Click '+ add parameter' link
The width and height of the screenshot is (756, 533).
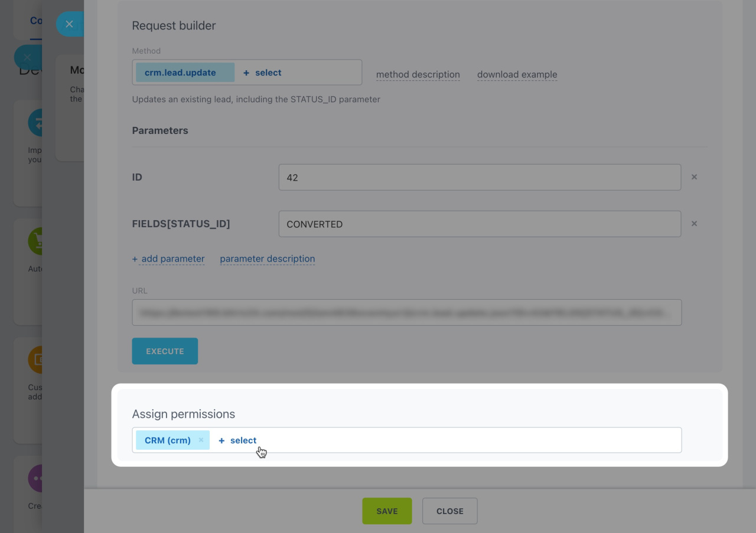168,259
